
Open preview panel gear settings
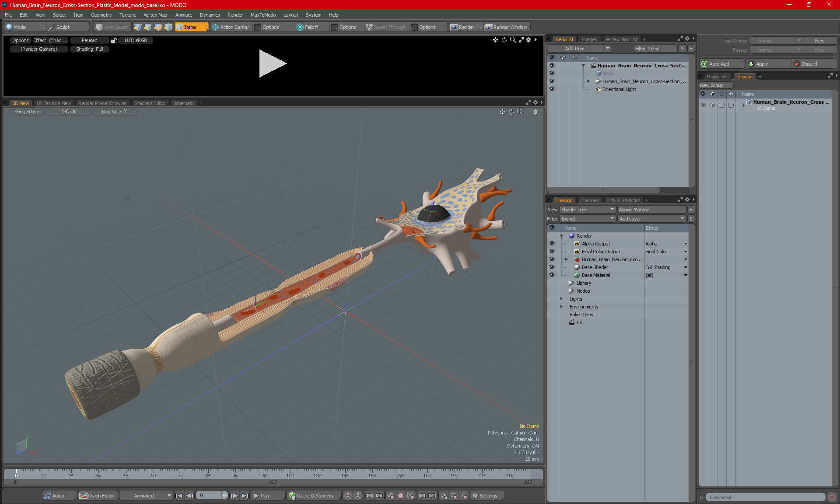[528, 40]
